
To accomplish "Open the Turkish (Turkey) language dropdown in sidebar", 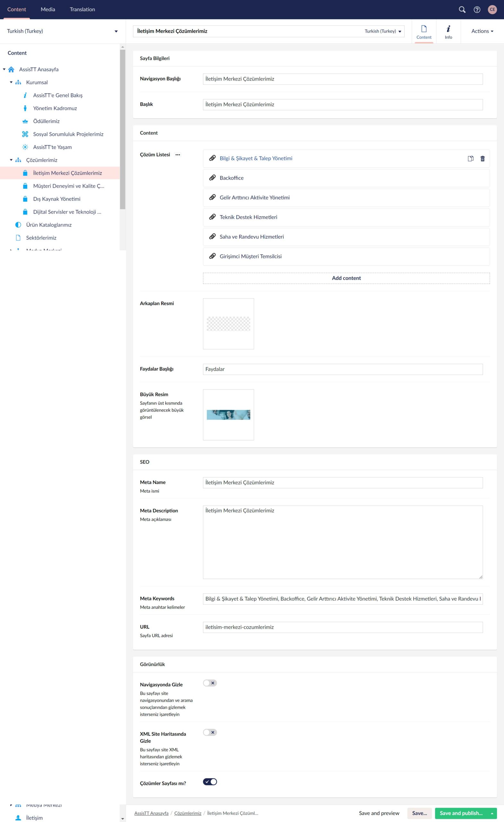I will [x=62, y=31].
